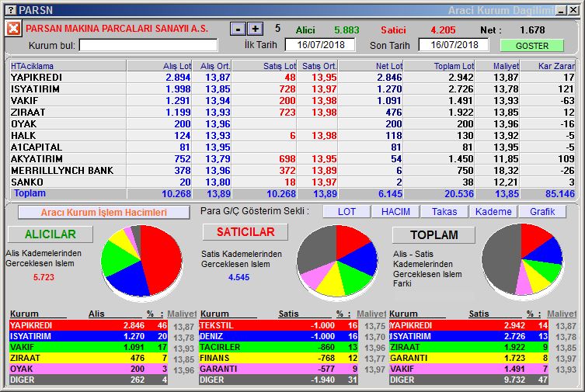585x392 pixels.
Task: Click the Alici value 5.883
Action: click(346, 30)
